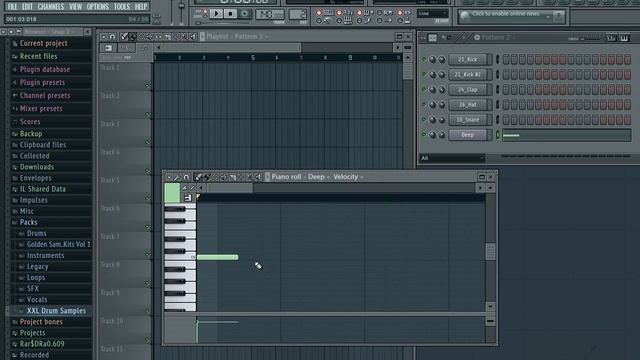Toggle pattern/song mode switch
The width and height of the screenshot is (640, 360).
(205, 13)
